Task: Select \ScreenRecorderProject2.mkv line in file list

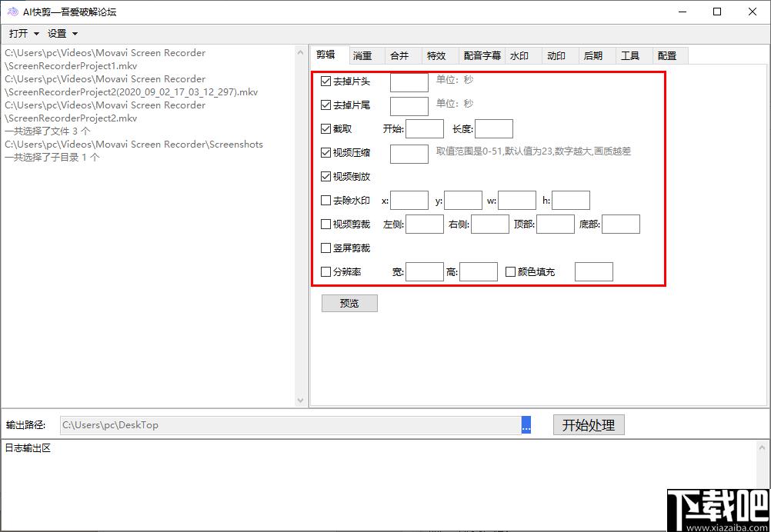Action: pos(72,118)
